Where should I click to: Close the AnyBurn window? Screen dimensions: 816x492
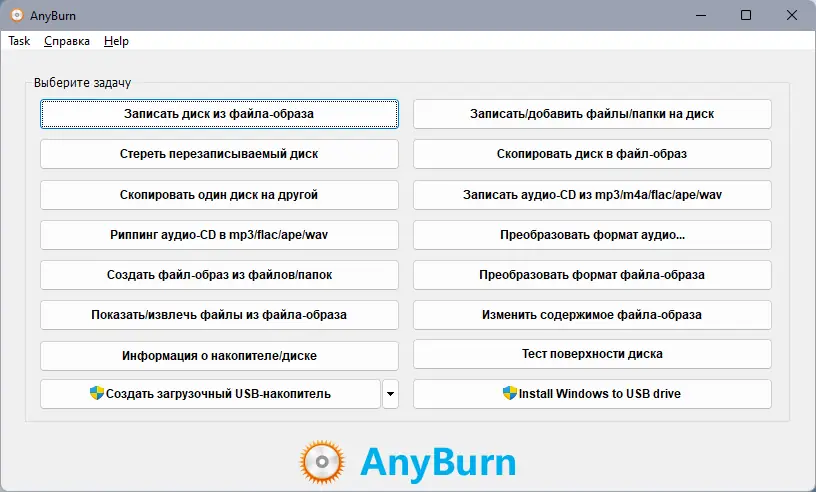tap(792, 15)
